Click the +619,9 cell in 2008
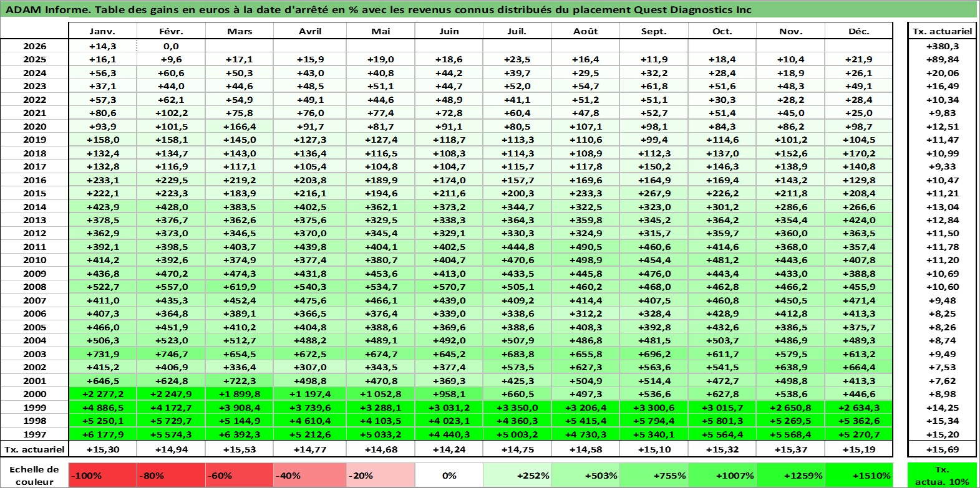 (x=240, y=287)
